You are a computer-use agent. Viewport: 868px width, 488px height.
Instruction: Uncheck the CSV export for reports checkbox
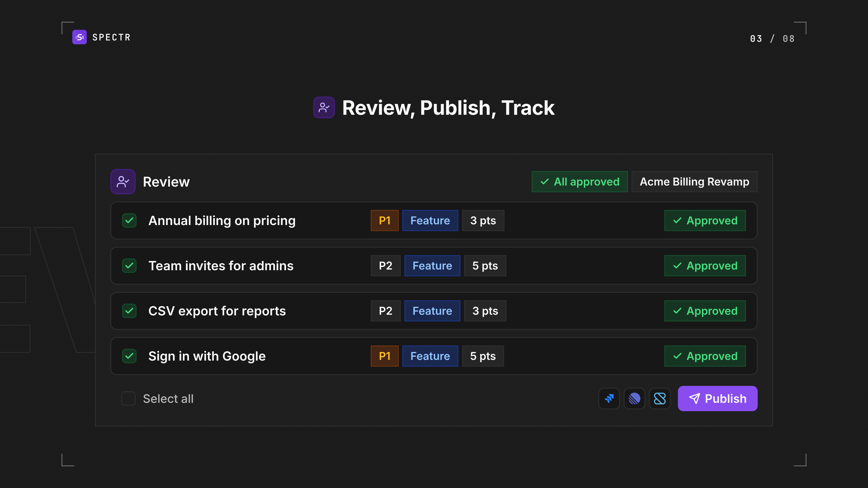129,311
